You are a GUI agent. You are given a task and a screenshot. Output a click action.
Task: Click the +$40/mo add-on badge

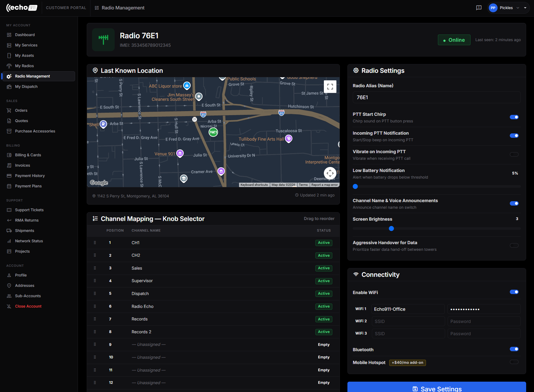(x=407, y=362)
